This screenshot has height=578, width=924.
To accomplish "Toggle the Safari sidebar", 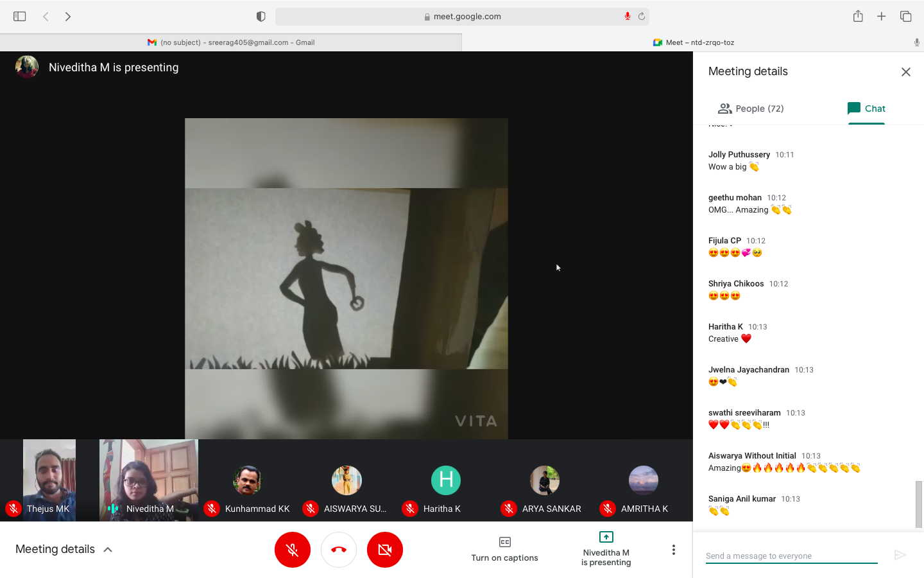I will point(19,17).
